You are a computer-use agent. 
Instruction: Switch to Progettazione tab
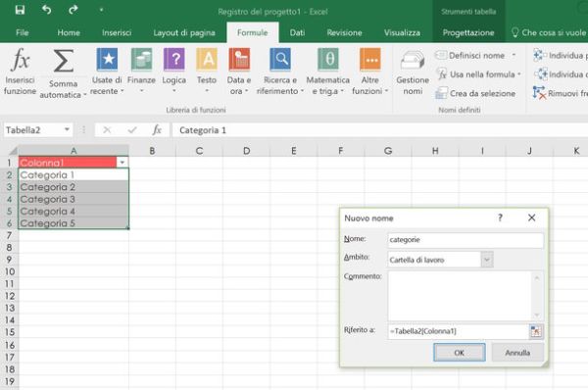[x=468, y=32]
